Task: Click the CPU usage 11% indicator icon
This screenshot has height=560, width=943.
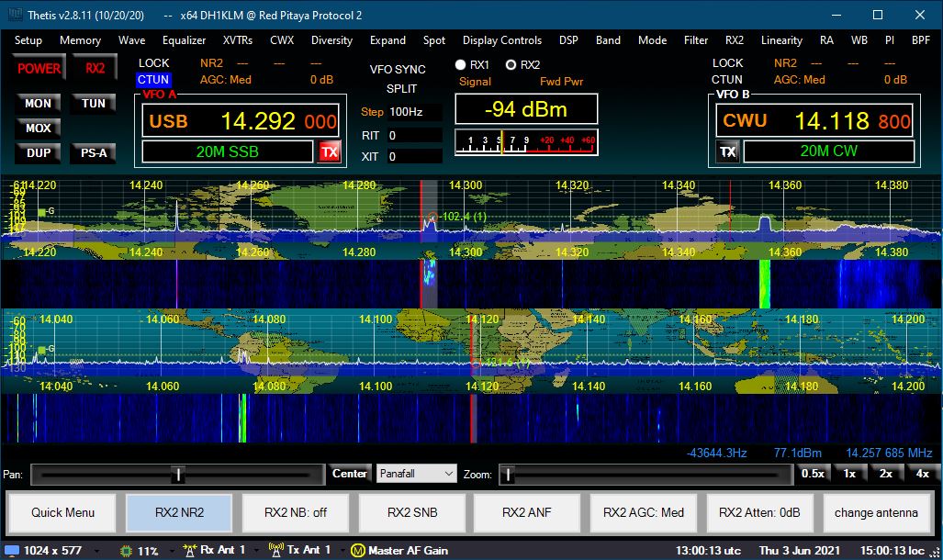Action: pyautogui.click(x=127, y=550)
